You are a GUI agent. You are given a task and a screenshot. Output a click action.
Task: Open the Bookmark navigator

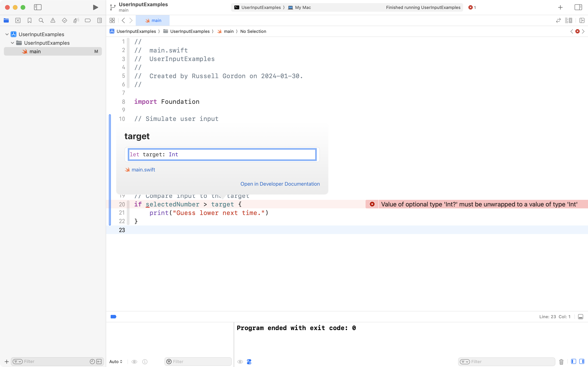(x=29, y=20)
